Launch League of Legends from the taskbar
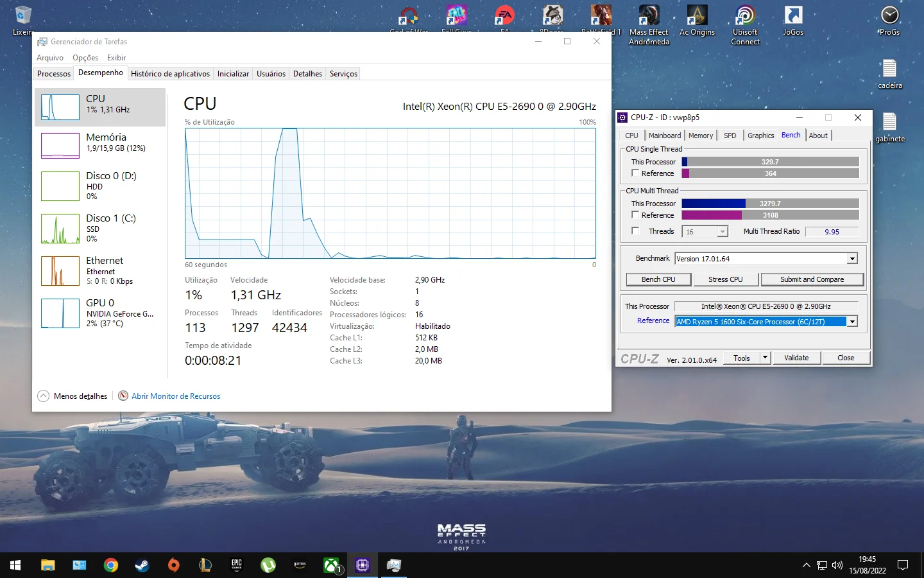Viewport: 924px width, 578px height. pos(205,565)
